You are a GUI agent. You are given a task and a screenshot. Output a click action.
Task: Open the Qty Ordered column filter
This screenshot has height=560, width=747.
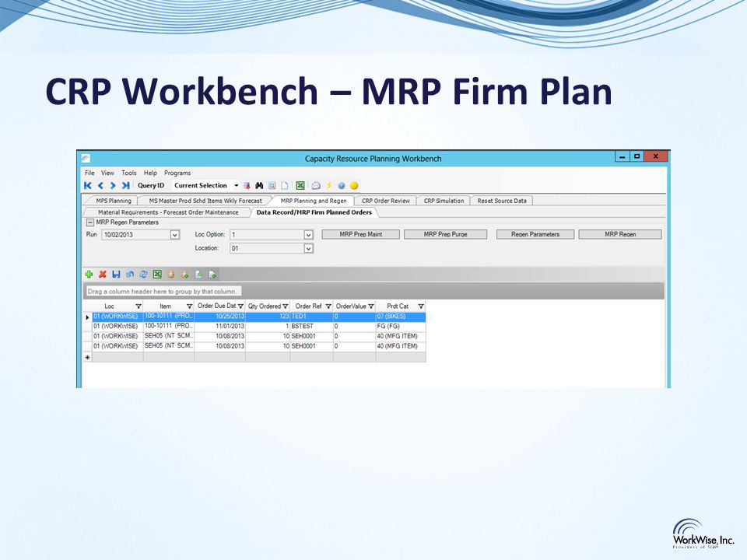click(x=286, y=306)
